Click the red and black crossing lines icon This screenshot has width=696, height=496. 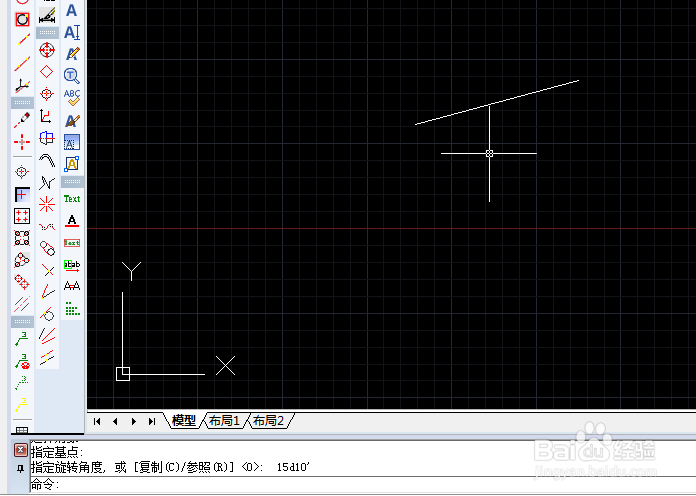point(47,270)
